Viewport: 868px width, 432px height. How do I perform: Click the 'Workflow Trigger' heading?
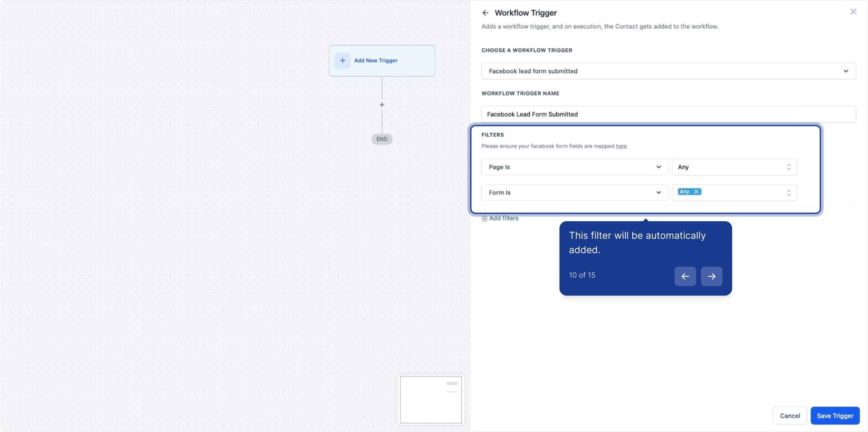(x=526, y=13)
